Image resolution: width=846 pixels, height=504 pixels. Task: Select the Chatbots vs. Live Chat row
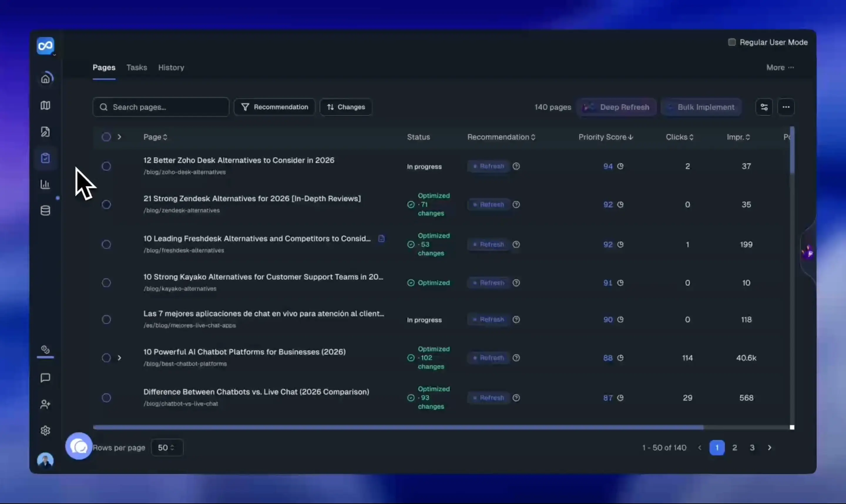(106, 398)
